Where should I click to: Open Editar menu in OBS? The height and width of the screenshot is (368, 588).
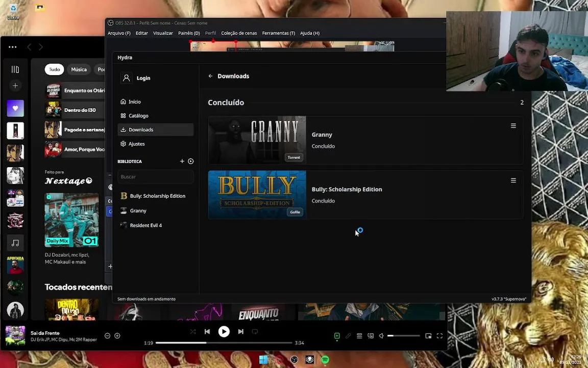[x=142, y=33]
